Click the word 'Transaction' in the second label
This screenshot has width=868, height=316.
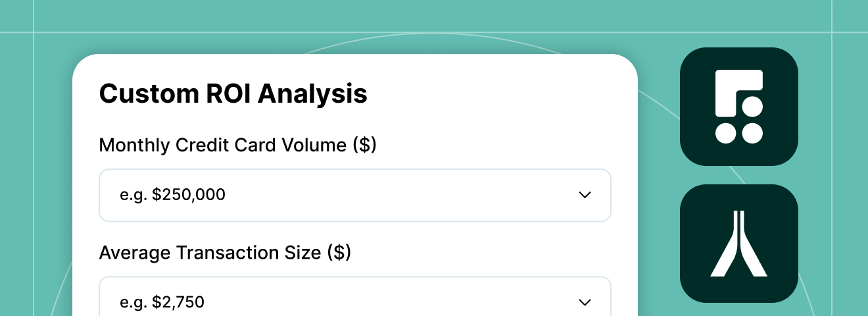click(229, 252)
